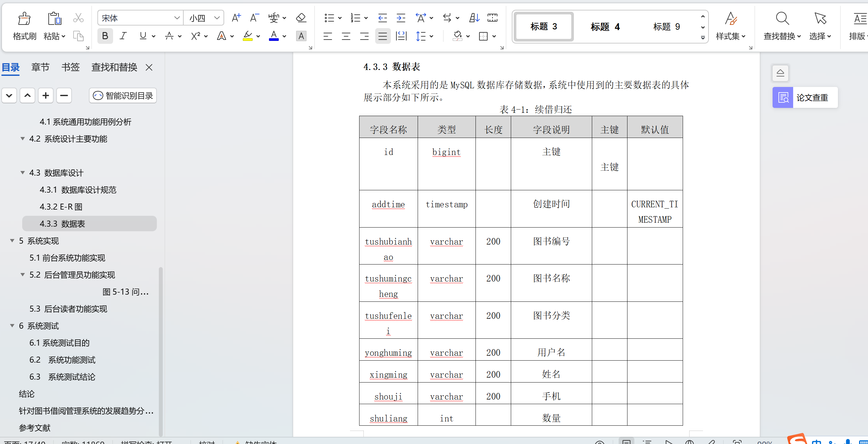868x444 pixels.
Task: Switch to the 章节 sidebar tab
Action: click(x=40, y=67)
